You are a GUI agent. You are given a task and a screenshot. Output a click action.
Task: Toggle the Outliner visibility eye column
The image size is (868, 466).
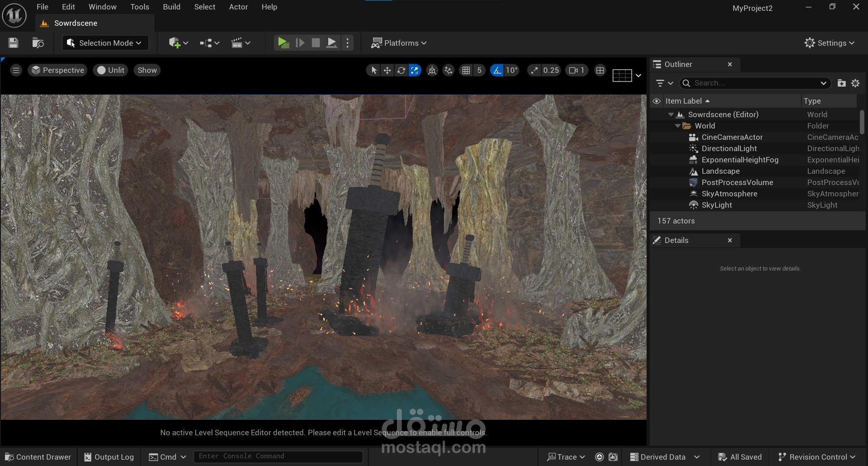pyautogui.click(x=657, y=101)
